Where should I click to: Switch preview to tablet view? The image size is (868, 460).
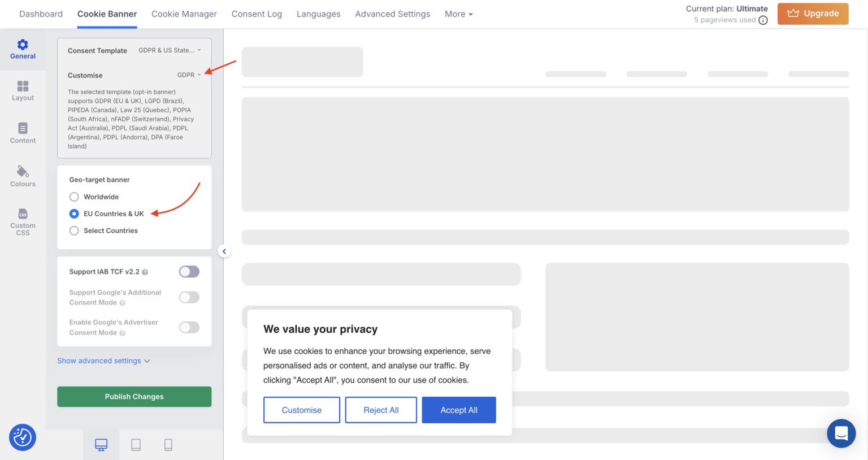tap(136, 445)
